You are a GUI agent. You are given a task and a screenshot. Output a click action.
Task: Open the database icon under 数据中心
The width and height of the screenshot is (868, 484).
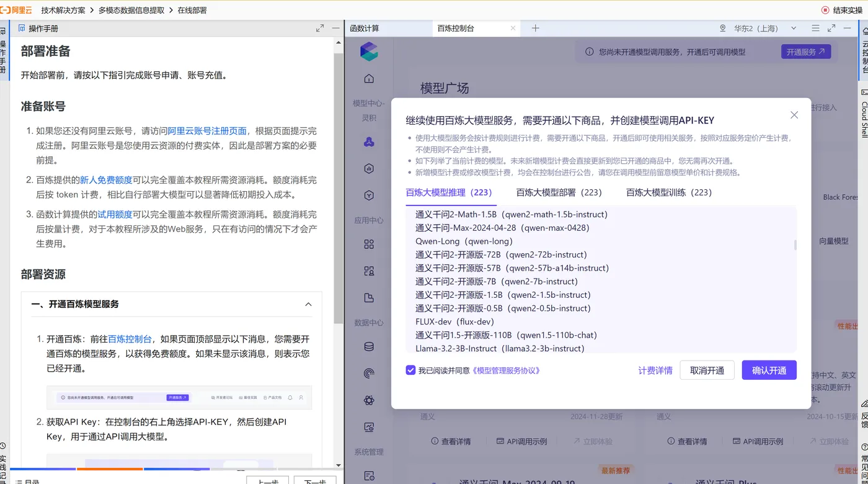[369, 347]
